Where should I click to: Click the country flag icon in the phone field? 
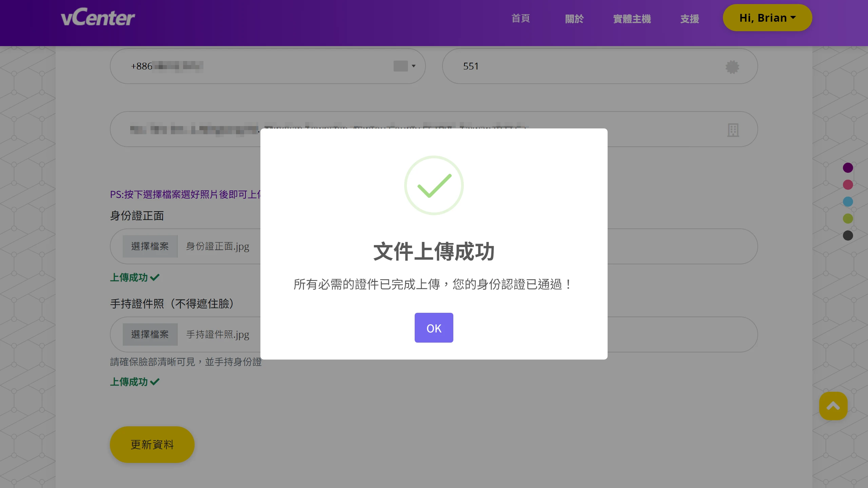(400, 66)
